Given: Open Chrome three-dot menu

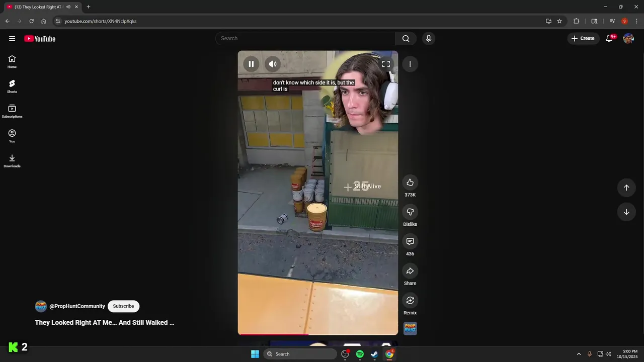Looking at the screenshot, I should coord(637,21).
